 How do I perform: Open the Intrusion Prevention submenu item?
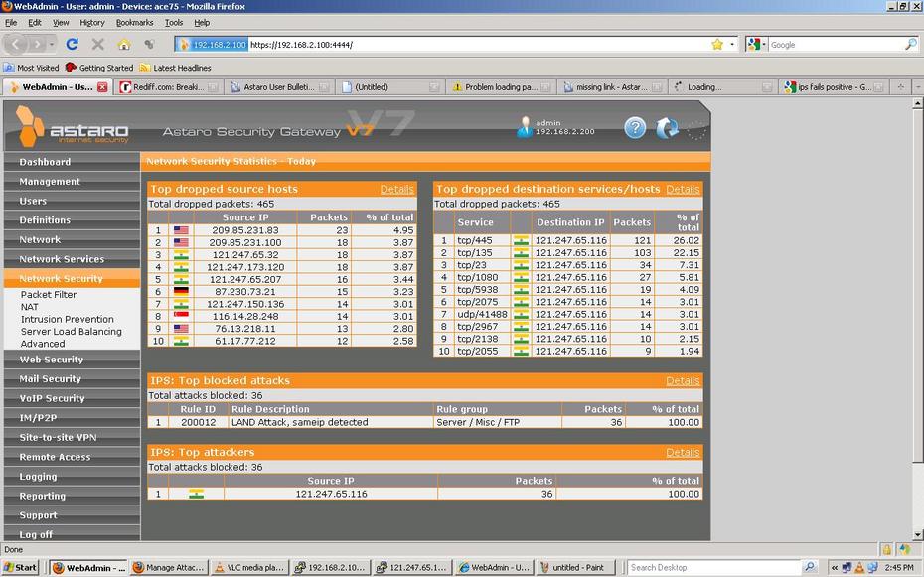pyautogui.click(x=68, y=319)
